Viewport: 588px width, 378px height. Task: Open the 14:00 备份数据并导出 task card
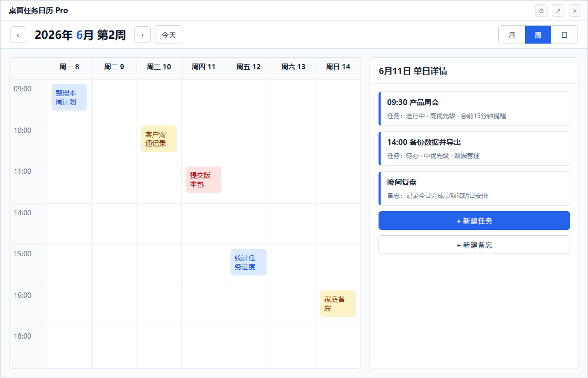coord(475,149)
